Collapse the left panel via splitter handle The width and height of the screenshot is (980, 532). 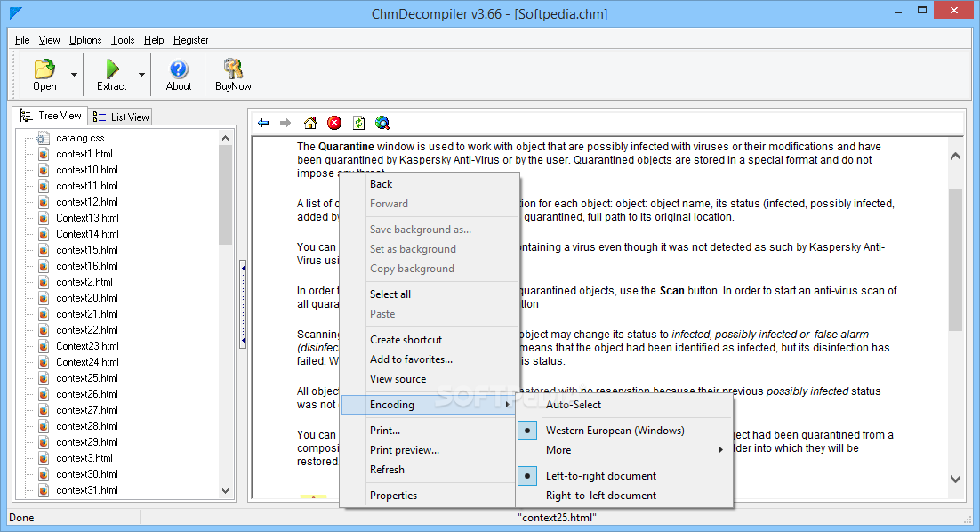(x=243, y=304)
